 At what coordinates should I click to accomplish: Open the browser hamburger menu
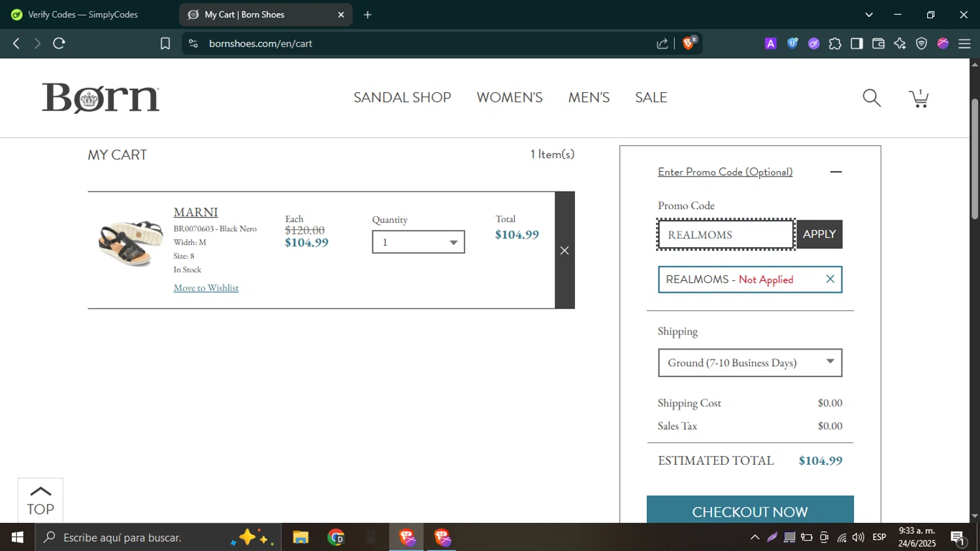pyautogui.click(x=964, y=43)
